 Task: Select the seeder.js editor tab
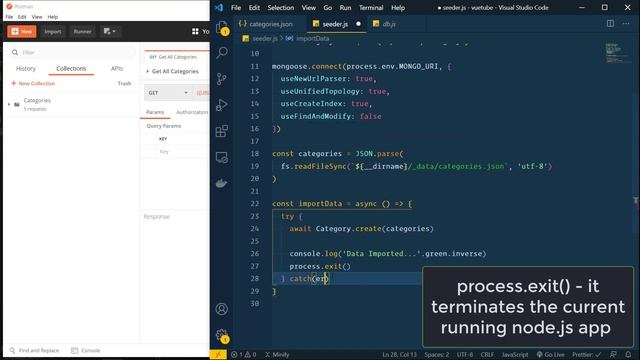coord(336,24)
